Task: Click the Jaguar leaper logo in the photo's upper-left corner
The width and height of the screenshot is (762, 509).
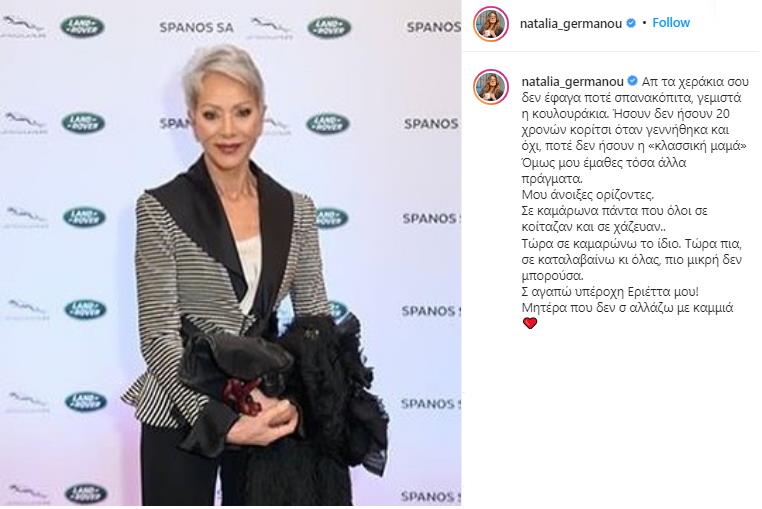Action: click(x=23, y=27)
